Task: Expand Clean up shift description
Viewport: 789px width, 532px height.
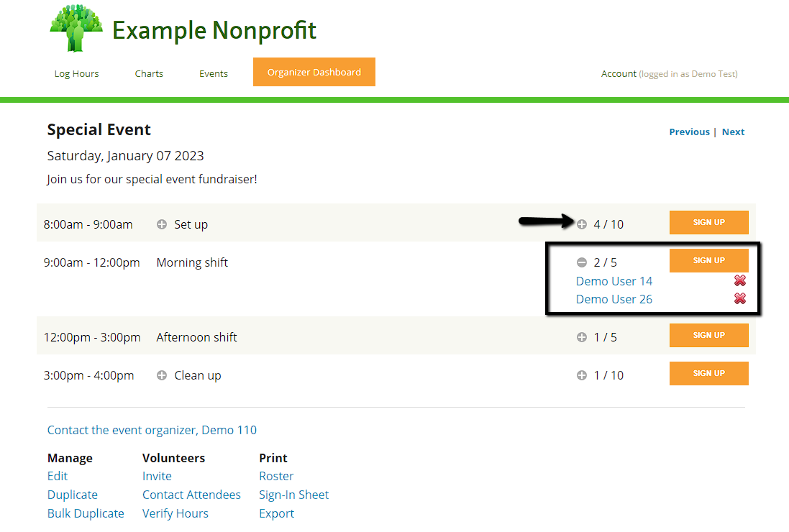Action: pyautogui.click(x=162, y=375)
